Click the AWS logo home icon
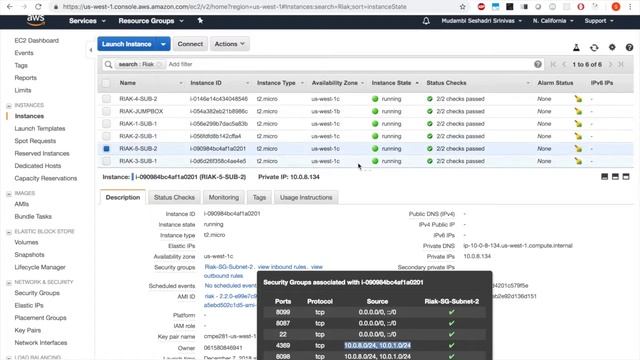640x360 pixels. 36,20
